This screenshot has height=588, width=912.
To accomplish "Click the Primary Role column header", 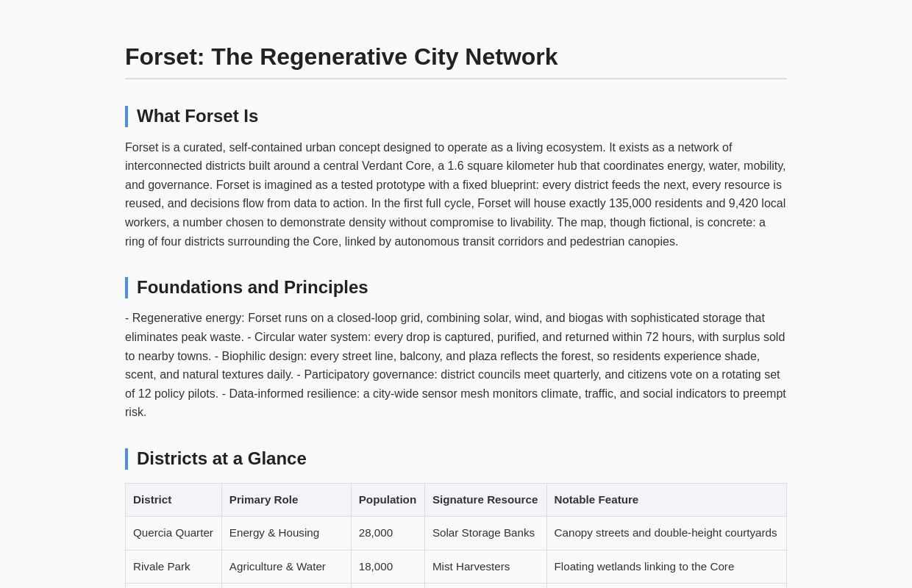I will [263, 500].
